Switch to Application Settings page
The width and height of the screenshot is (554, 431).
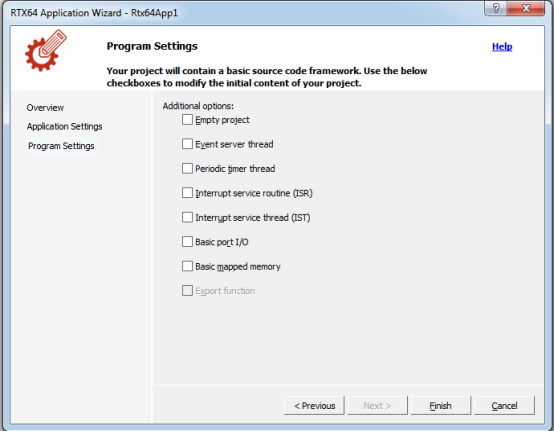point(64,126)
